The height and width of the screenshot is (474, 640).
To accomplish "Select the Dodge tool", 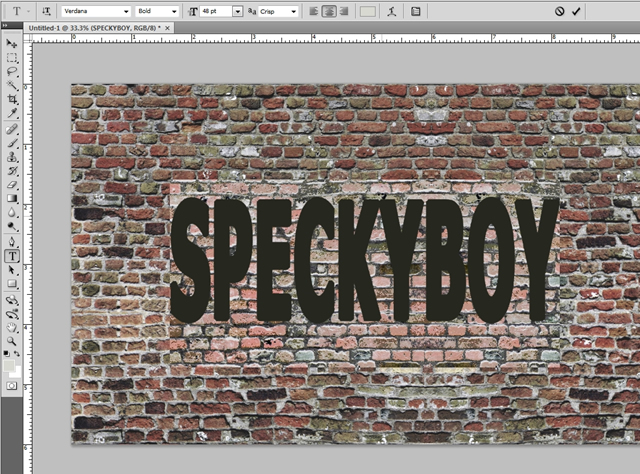I will point(11,227).
